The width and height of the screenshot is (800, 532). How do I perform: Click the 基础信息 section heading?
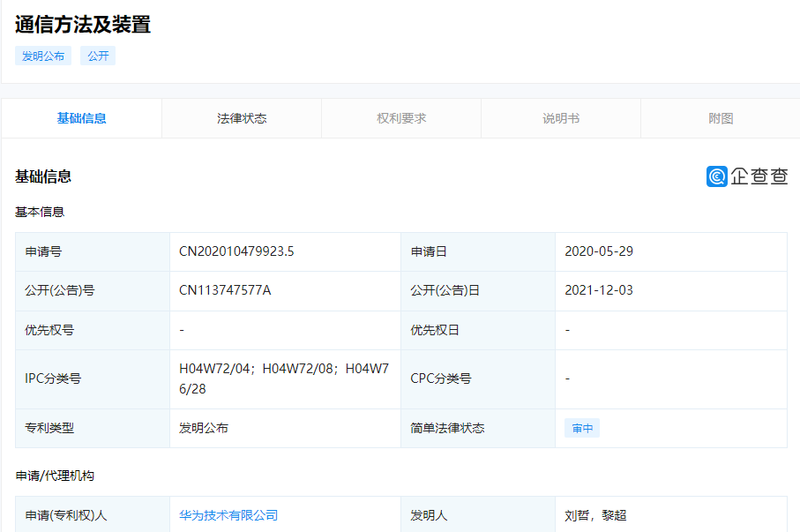pos(43,176)
